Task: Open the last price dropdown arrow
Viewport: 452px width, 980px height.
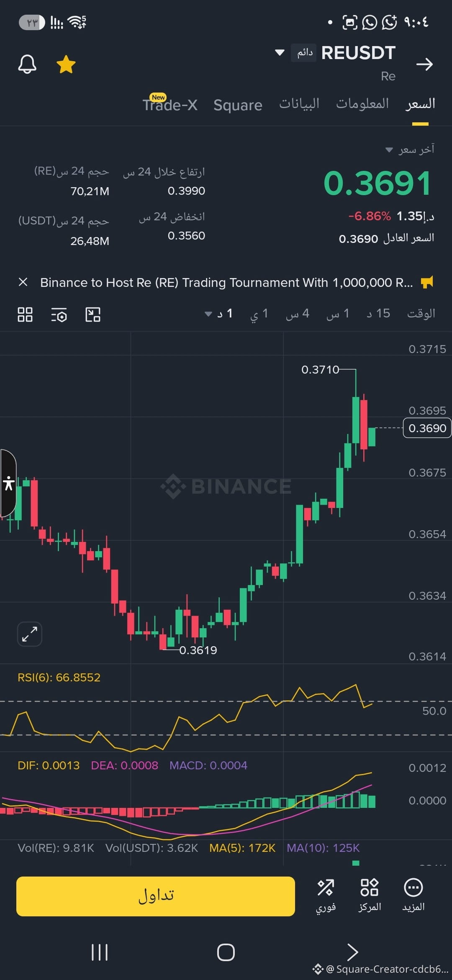Action: tap(389, 150)
